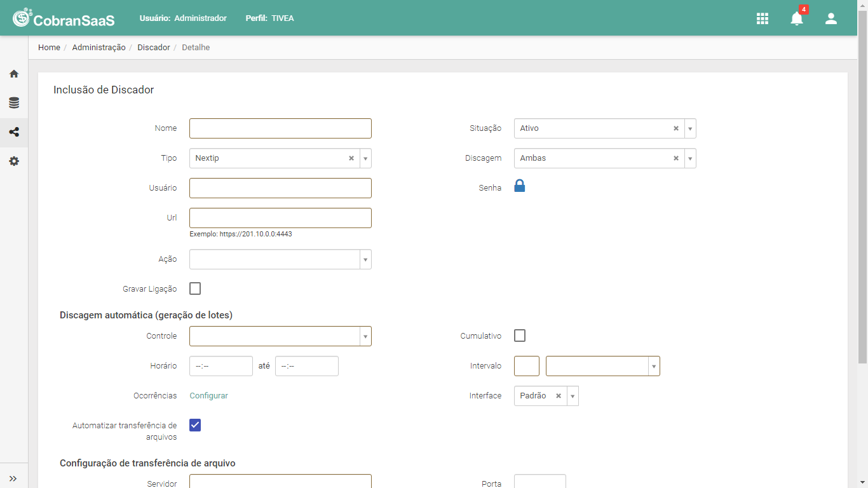
Task: Navigate to Home breadcrumb
Action: (49, 48)
